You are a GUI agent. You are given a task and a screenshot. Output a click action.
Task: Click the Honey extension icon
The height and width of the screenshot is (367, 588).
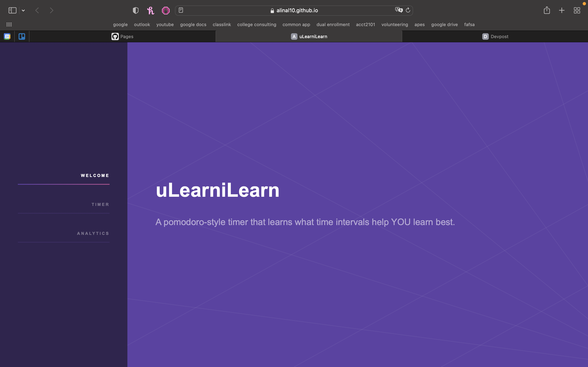click(x=151, y=10)
